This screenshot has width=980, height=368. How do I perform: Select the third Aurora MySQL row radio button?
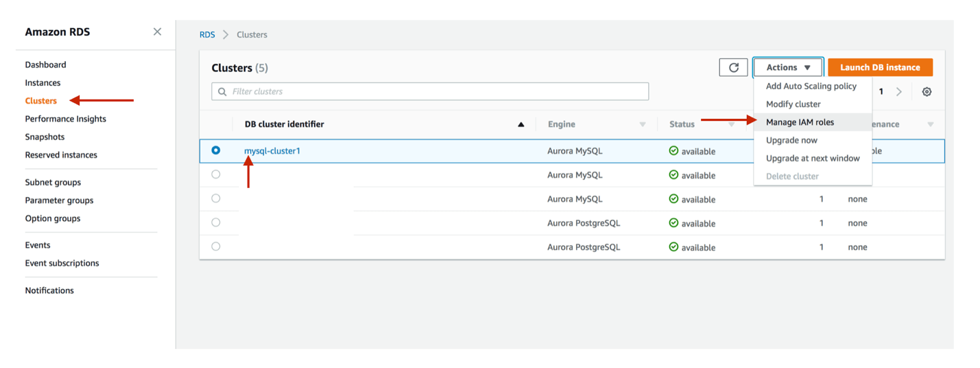(216, 198)
